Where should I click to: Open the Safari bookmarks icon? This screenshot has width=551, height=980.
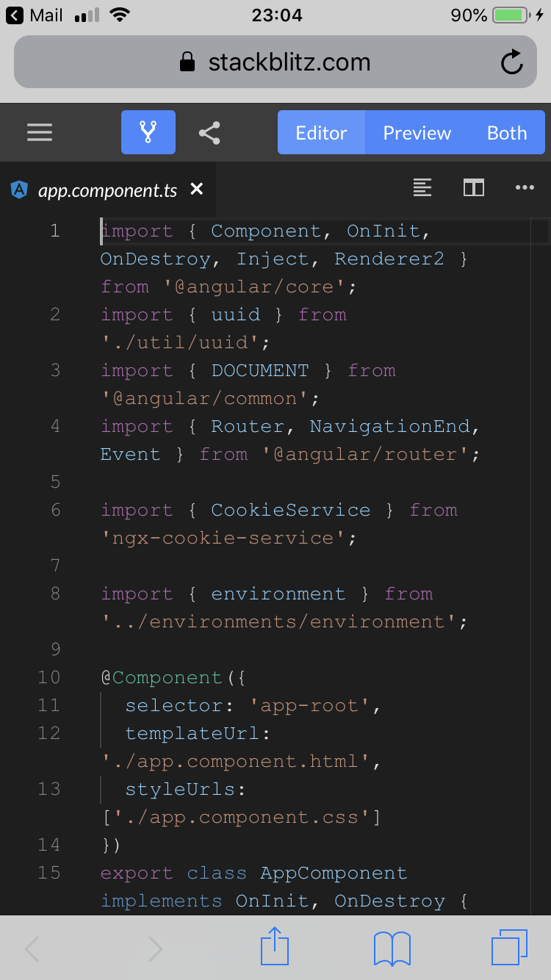click(392, 948)
